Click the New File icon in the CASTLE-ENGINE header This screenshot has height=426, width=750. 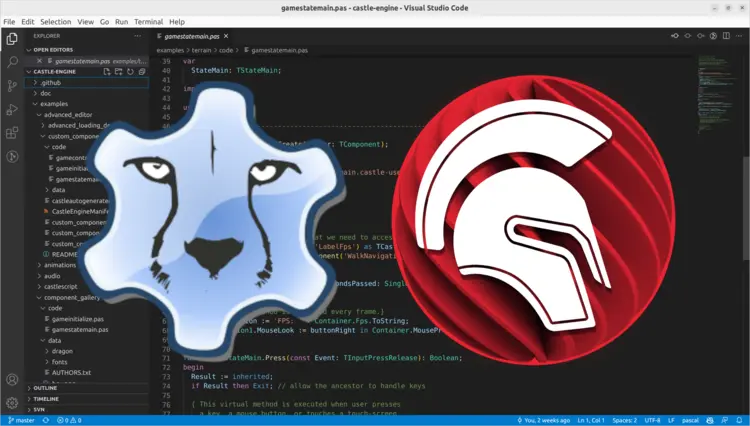[107, 72]
